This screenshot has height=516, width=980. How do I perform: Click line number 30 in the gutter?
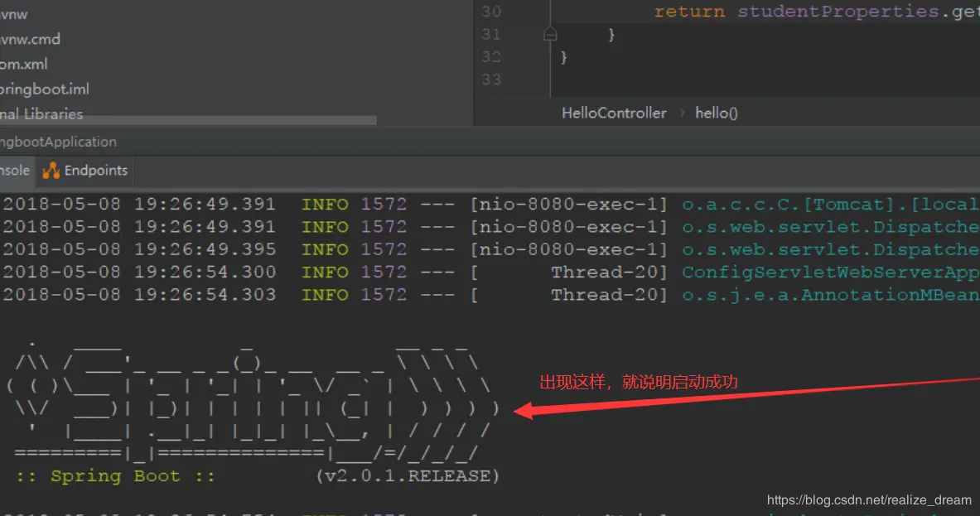[x=491, y=12]
